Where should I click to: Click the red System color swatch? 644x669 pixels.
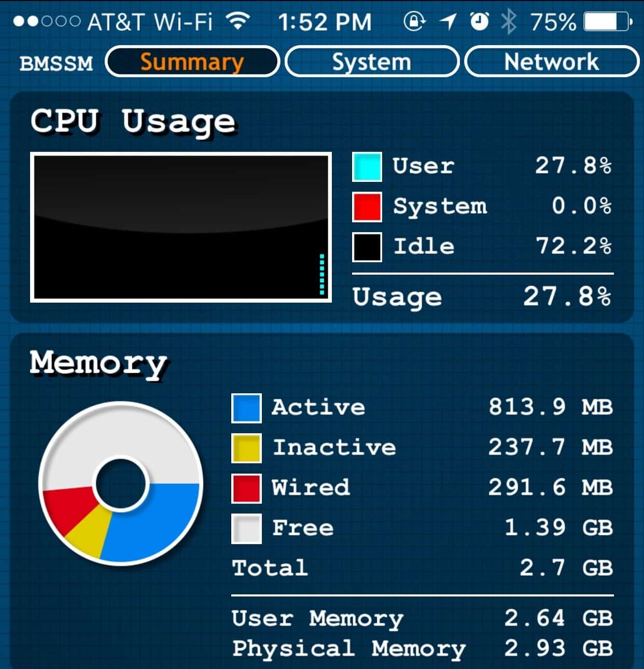tap(367, 207)
